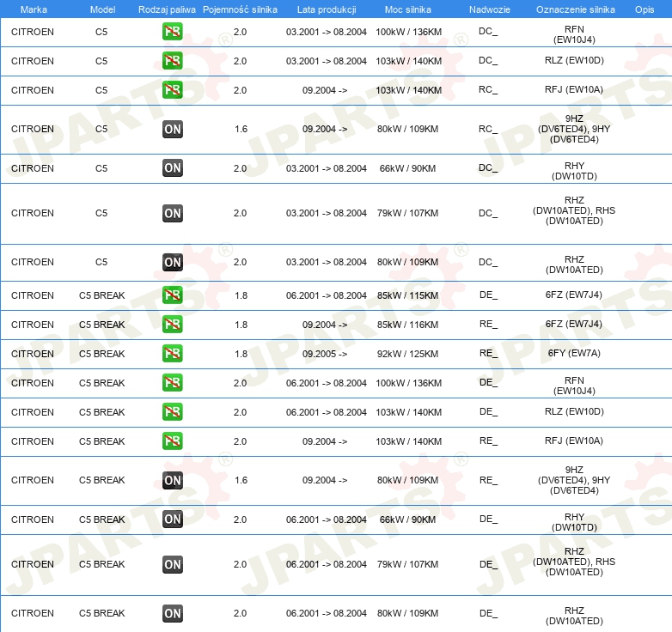
Task: Click the Marka column header
Action: click(34, 9)
